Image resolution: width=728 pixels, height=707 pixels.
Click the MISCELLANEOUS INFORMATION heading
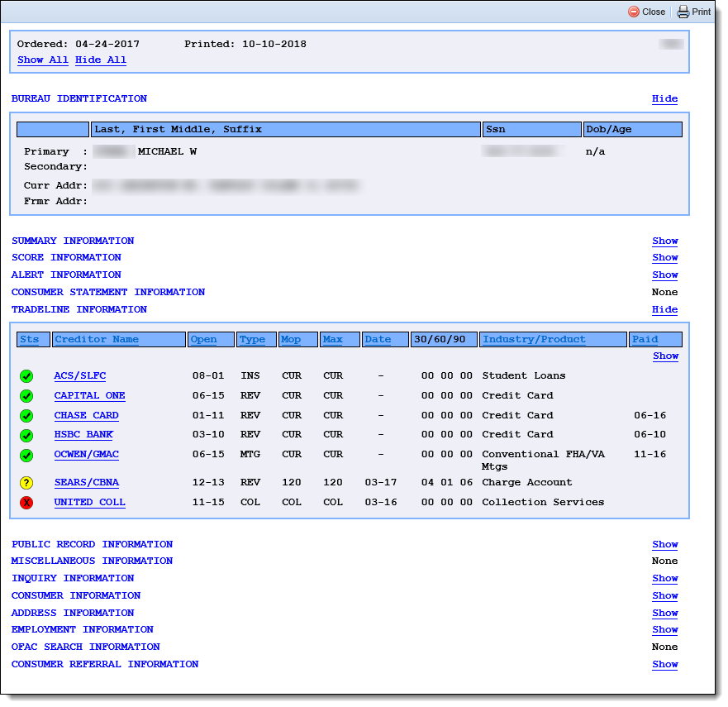[92, 561]
